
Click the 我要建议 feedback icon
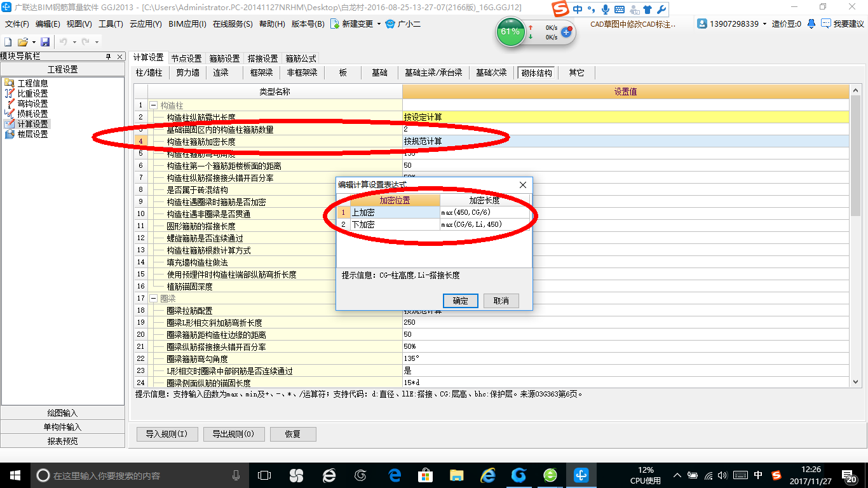click(x=825, y=24)
